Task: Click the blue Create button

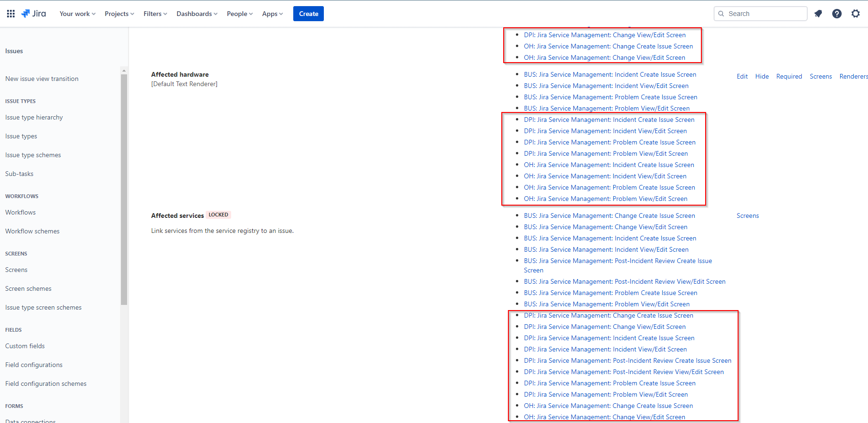Action: click(x=308, y=14)
